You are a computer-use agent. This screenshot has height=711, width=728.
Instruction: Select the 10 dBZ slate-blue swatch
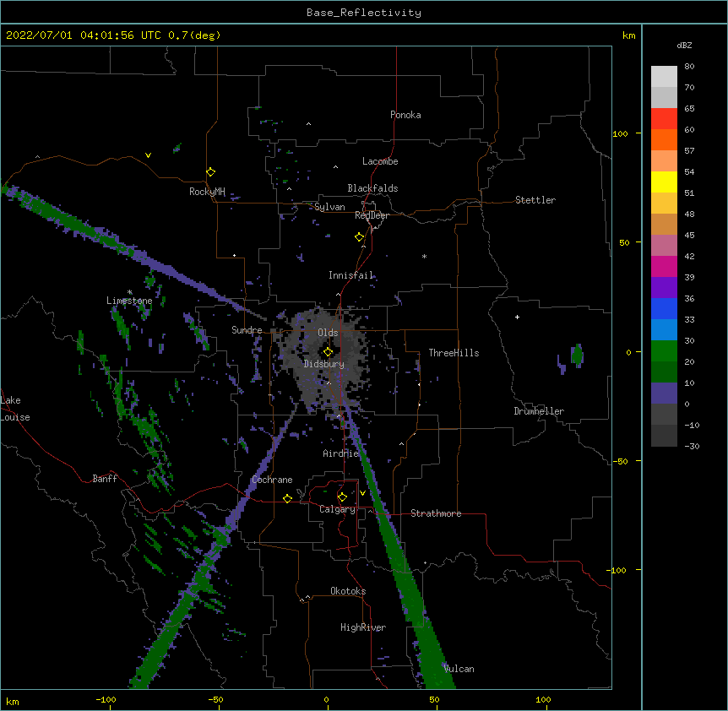[664, 393]
